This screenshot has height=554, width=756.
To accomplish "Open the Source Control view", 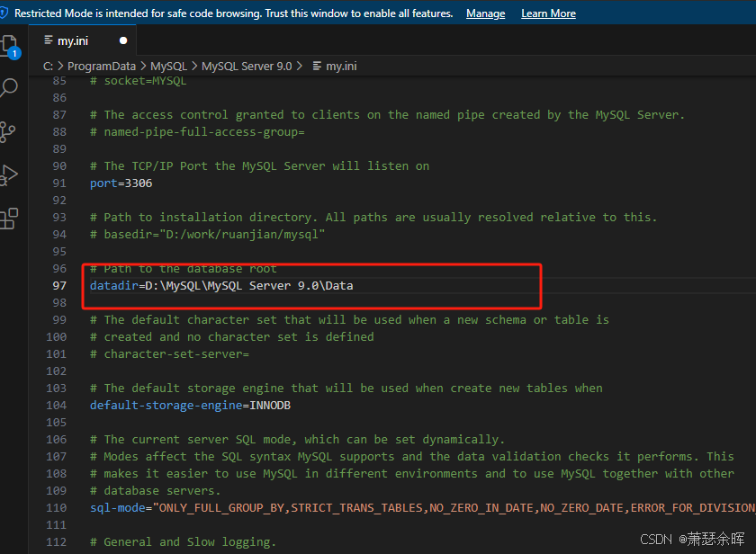I will (9, 131).
